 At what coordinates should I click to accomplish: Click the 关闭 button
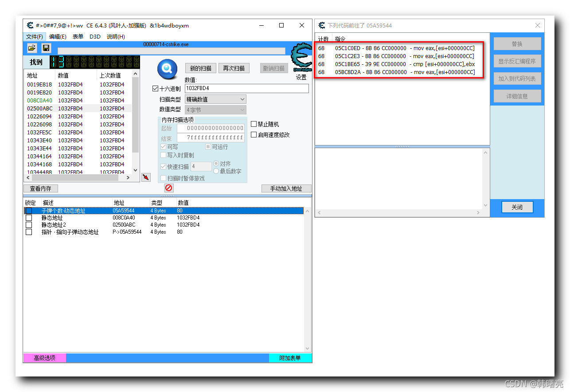(x=517, y=207)
